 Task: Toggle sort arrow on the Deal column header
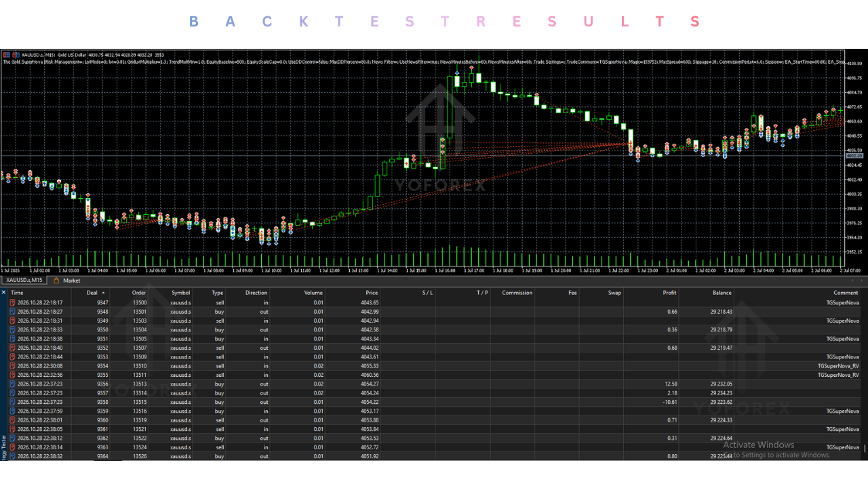(104, 293)
